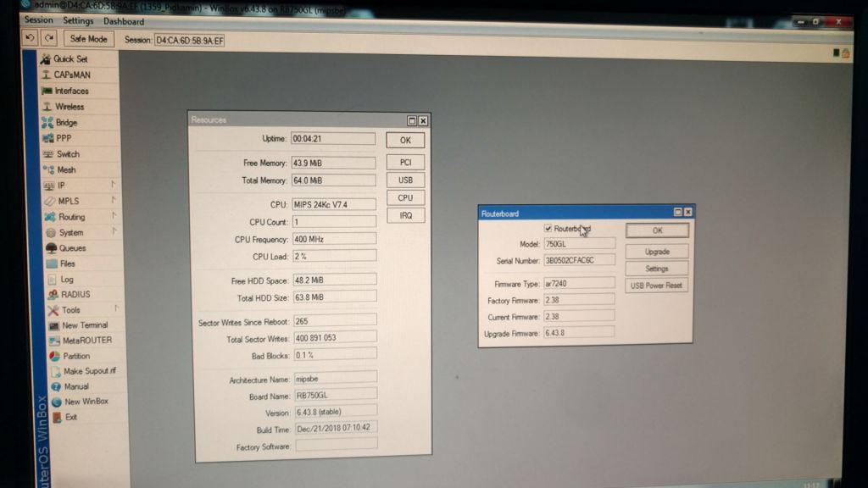
Task: Open the CAPsMAN menu
Action: [71, 75]
